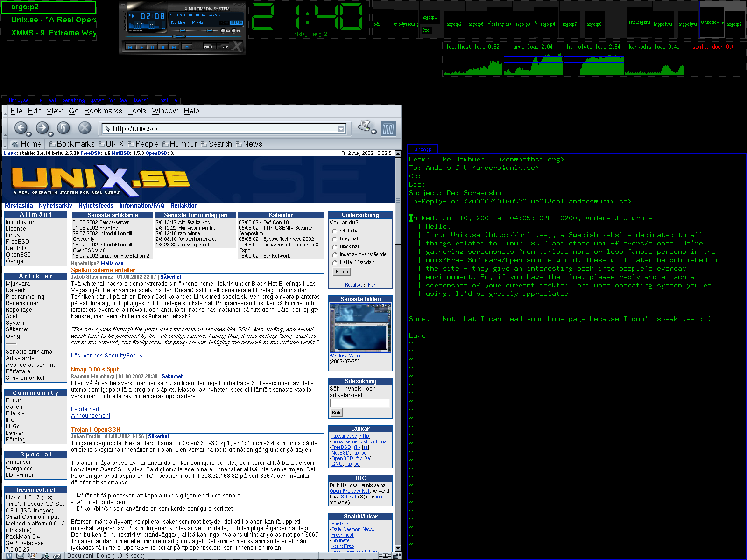This screenshot has height=560, width=747.
Task: Select 'Hattar? Vaddå?' poll option
Action: 335,263
